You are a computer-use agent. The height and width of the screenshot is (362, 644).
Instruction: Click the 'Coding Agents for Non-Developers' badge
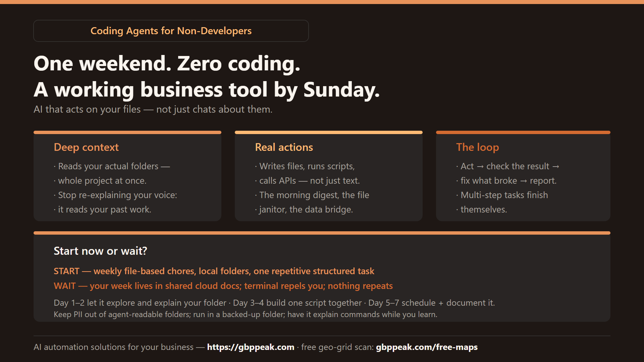(171, 31)
